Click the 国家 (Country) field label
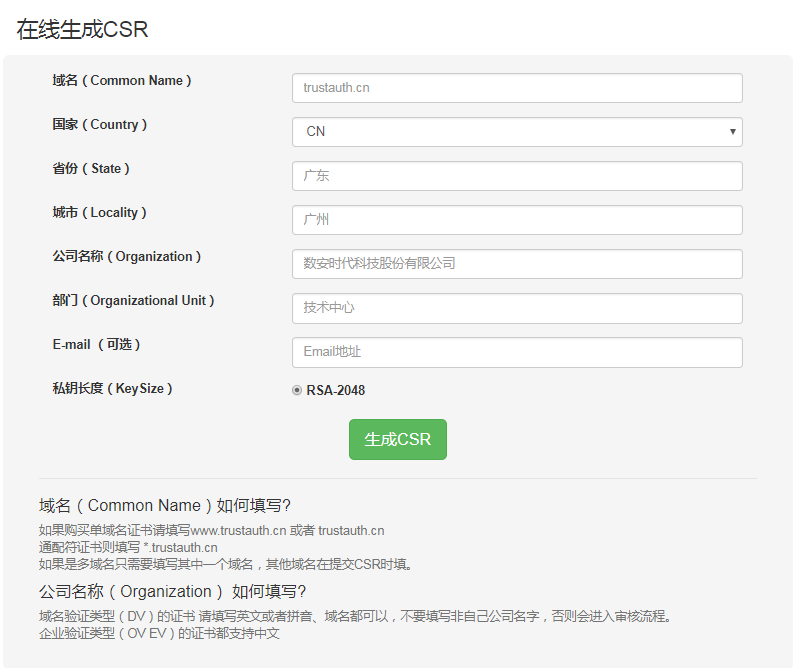Viewport: 805px width, 668px height. 100,125
